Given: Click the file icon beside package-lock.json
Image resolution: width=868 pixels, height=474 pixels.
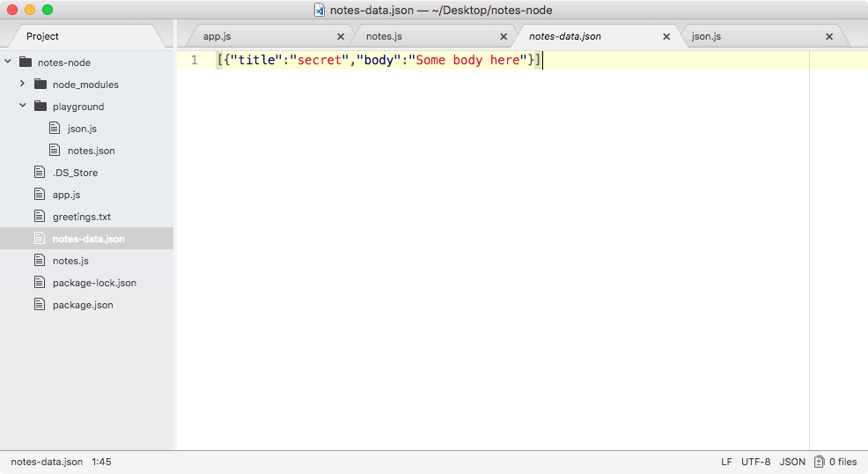Looking at the screenshot, I should tap(40, 283).
